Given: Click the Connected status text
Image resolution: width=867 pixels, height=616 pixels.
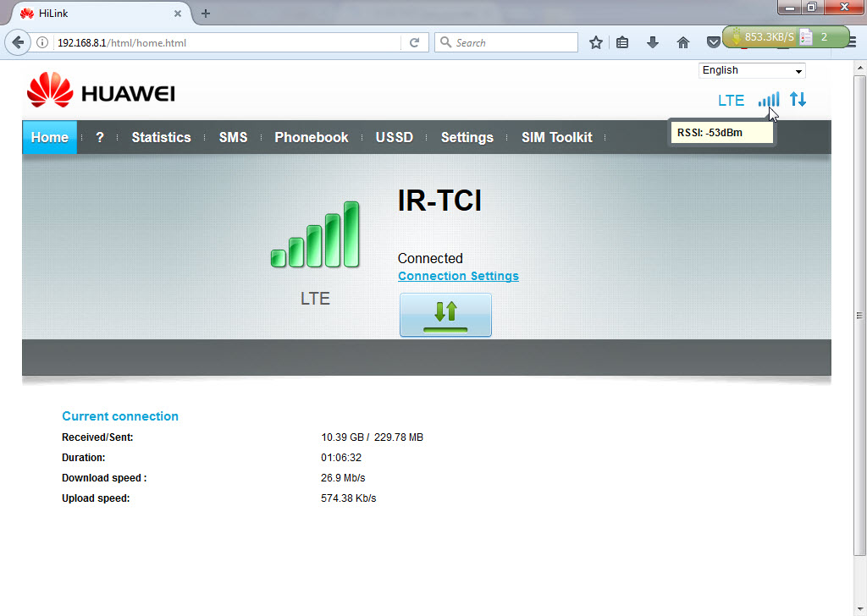Looking at the screenshot, I should click(430, 258).
